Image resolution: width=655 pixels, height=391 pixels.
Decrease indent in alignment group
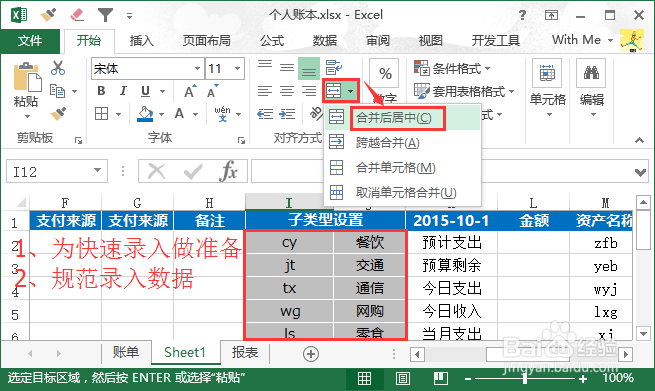[x=265, y=114]
